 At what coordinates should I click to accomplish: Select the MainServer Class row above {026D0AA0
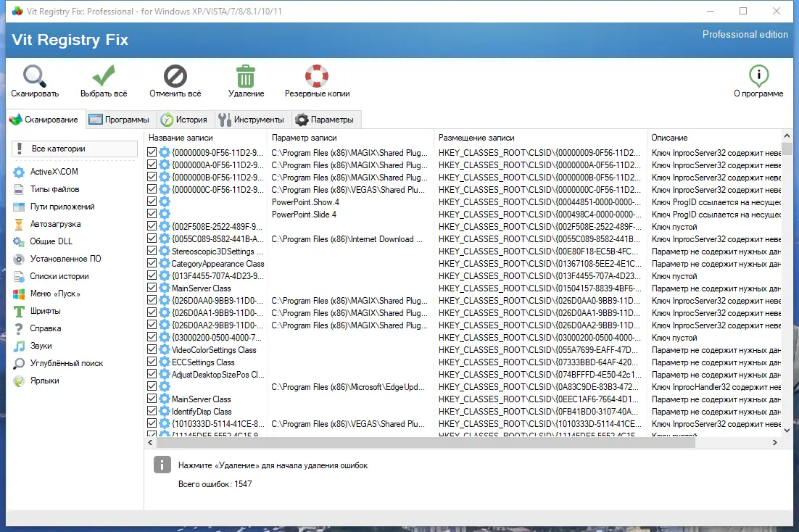(x=202, y=288)
